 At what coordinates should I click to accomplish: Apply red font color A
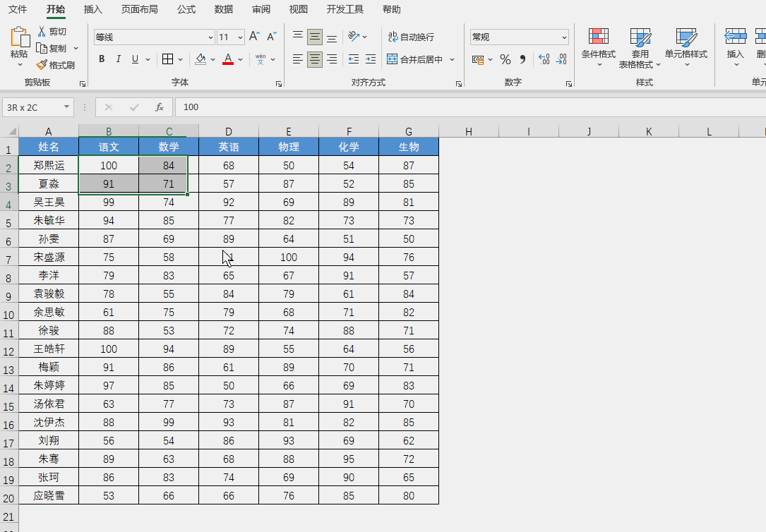[x=227, y=59]
